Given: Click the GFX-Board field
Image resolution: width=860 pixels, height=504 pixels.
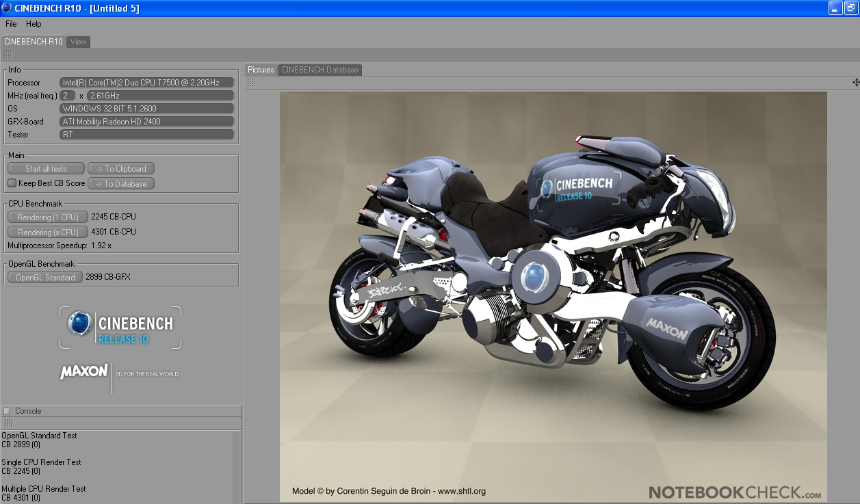Looking at the screenshot, I should pyautogui.click(x=147, y=122).
